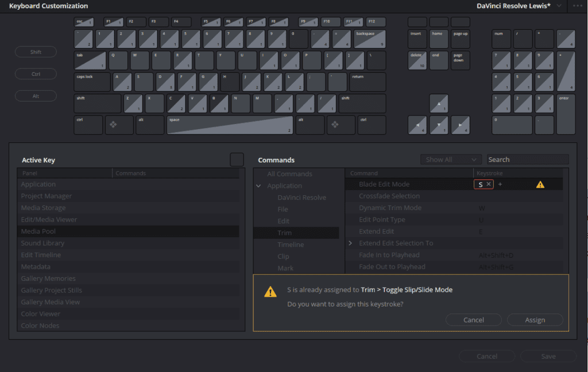Select Edit Timeline panel row
The height and width of the screenshot is (372, 588).
128,255
